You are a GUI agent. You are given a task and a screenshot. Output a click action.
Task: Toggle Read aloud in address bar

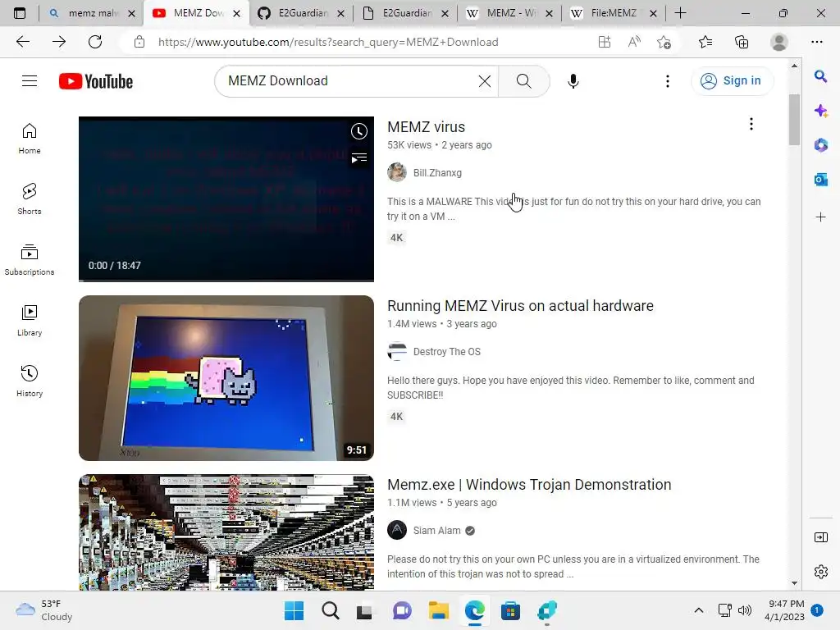pos(634,42)
